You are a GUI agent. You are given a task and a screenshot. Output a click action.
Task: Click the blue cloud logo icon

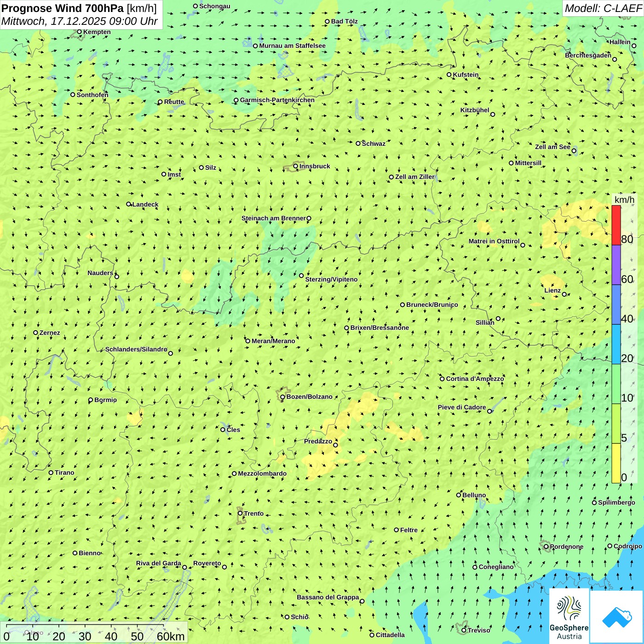click(x=616, y=617)
